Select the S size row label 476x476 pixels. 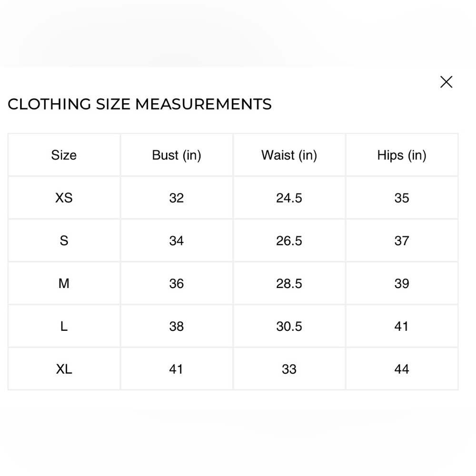click(x=64, y=241)
